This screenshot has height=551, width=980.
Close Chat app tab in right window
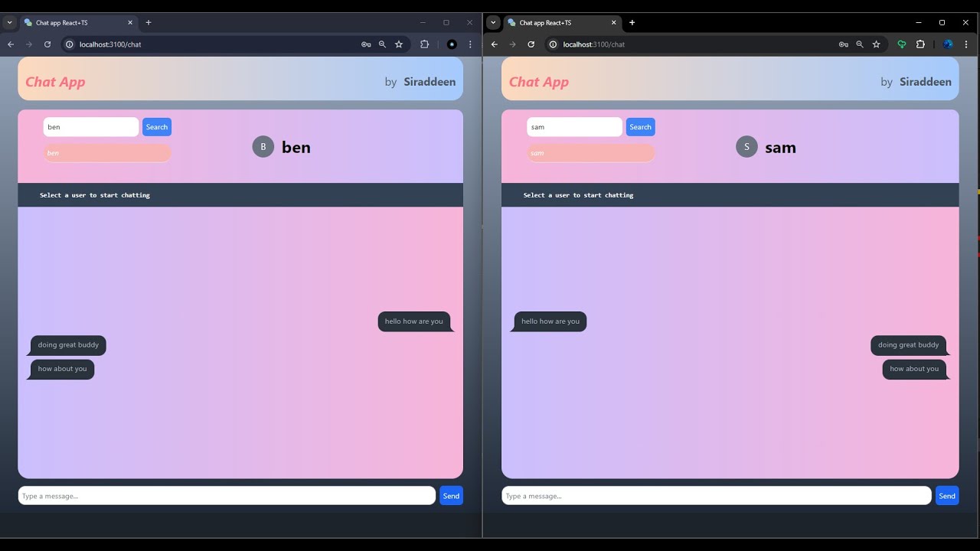pos(613,22)
